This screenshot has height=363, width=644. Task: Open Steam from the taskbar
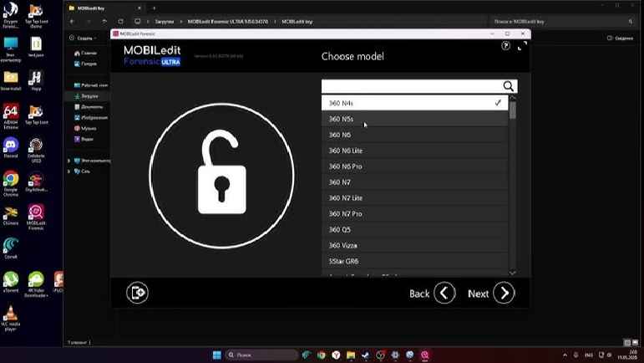(365, 355)
